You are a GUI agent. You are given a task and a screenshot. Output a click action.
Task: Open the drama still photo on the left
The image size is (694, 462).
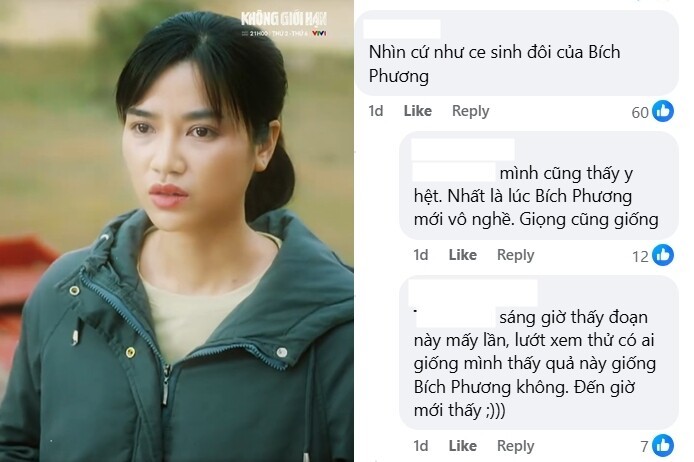point(177,231)
